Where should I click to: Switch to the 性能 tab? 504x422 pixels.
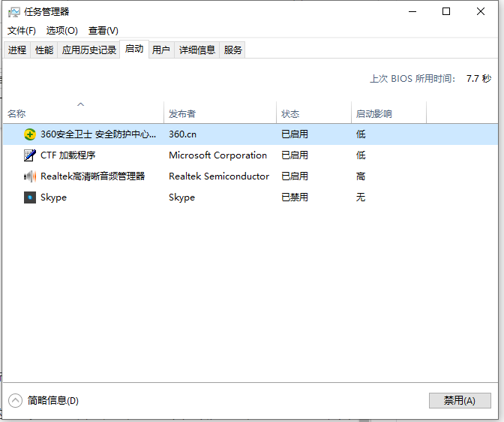44,50
